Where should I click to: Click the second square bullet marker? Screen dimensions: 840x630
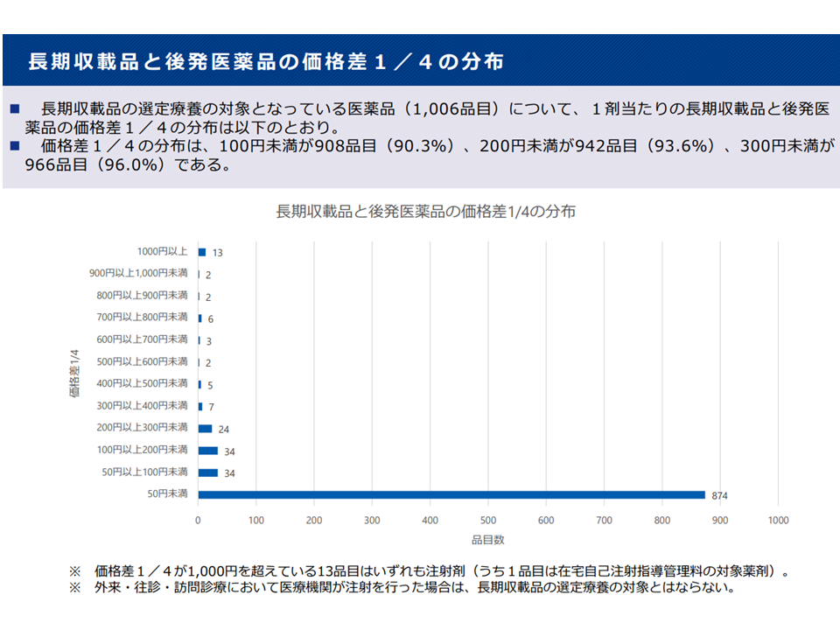15,145
